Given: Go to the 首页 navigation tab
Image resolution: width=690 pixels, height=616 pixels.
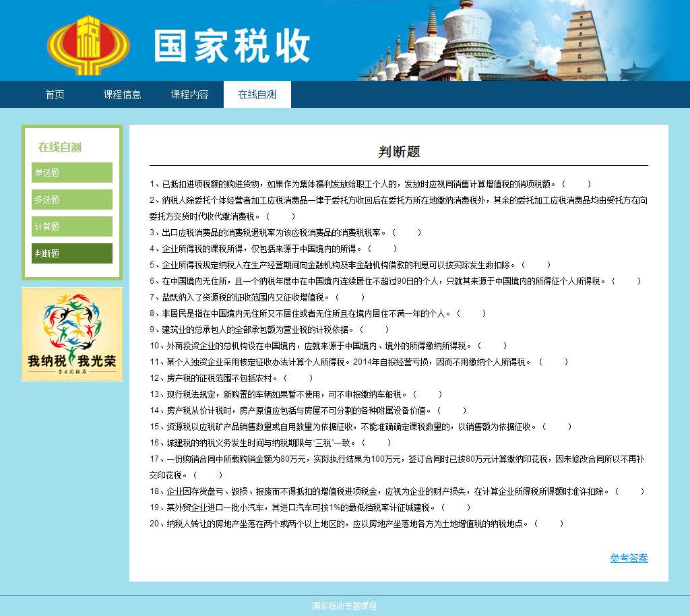Looking at the screenshot, I should click(x=55, y=94).
